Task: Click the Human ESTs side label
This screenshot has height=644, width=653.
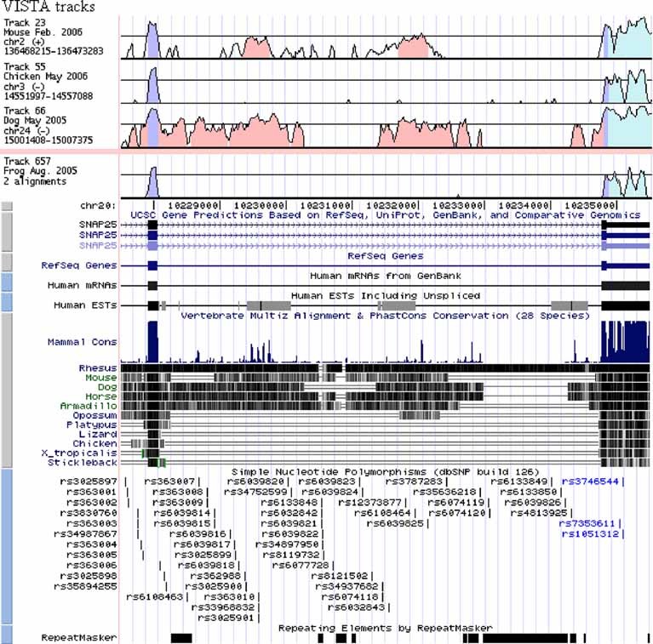Action: pos(85,305)
